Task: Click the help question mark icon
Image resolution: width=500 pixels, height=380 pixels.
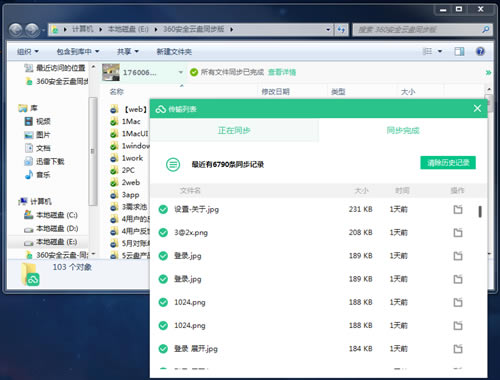Action: 480,51
